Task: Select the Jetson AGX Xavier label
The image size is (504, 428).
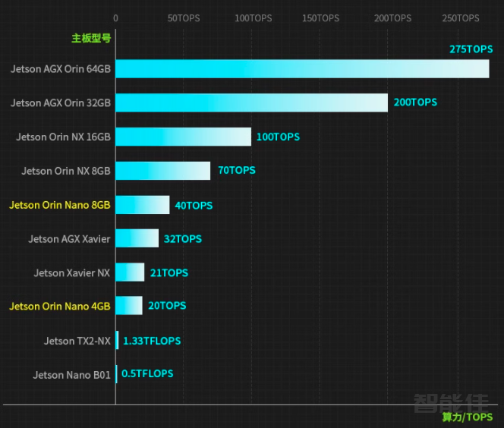Action: point(69,239)
